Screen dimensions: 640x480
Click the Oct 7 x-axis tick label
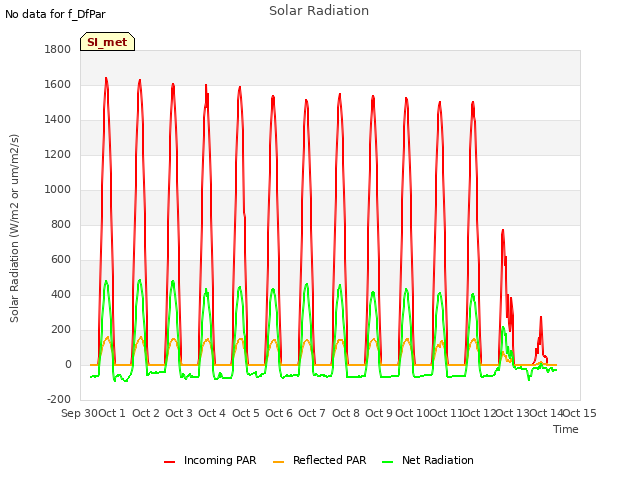(x=312, y=413)
